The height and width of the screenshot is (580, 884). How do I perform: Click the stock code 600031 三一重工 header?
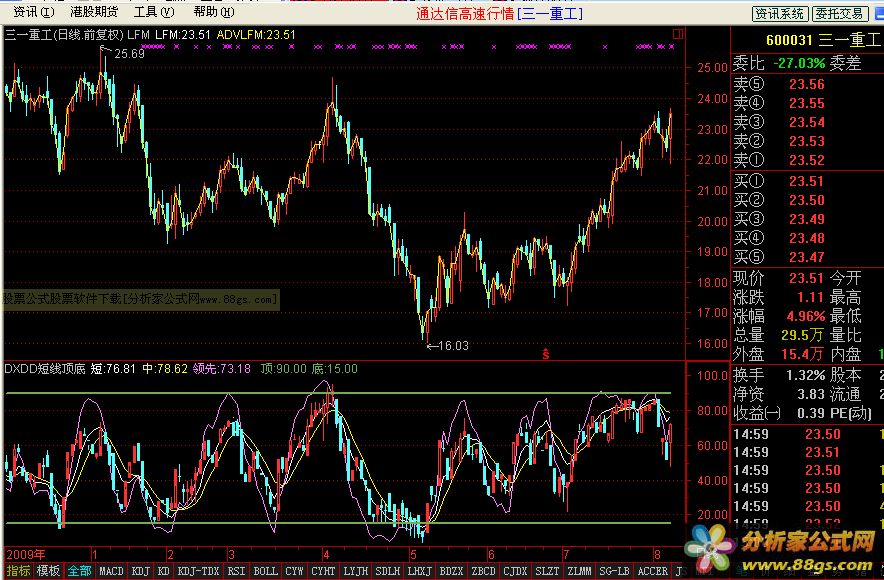[823, 40]
